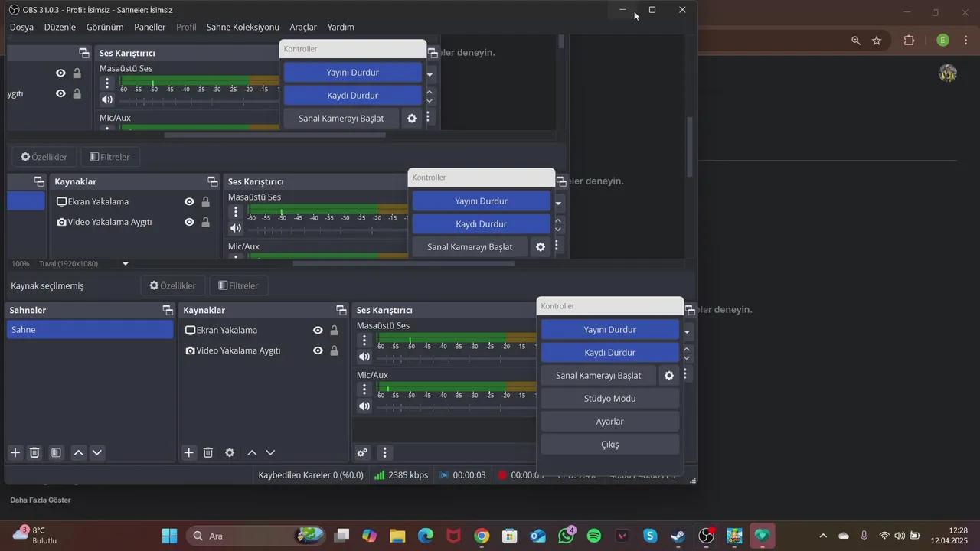
Task: Toggle lock on Video Yakalama Aygıtı in the Kaynaklar dock
Action: click(x=335, y=350)
